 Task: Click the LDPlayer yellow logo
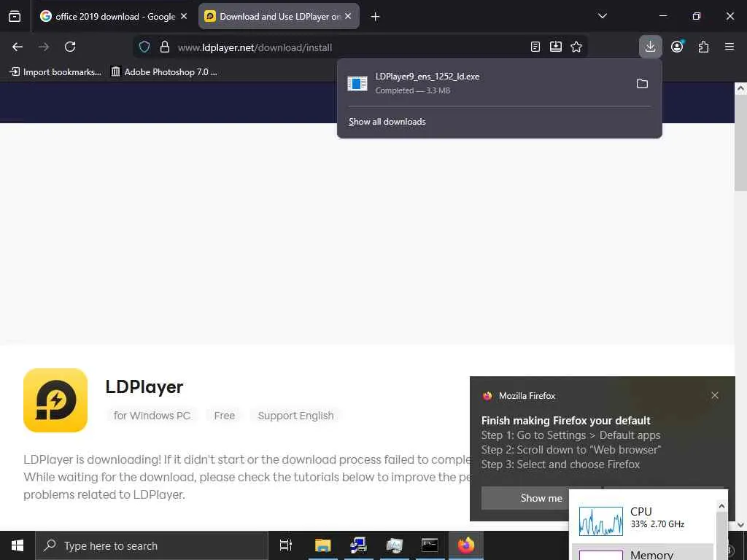click(55, 400)
